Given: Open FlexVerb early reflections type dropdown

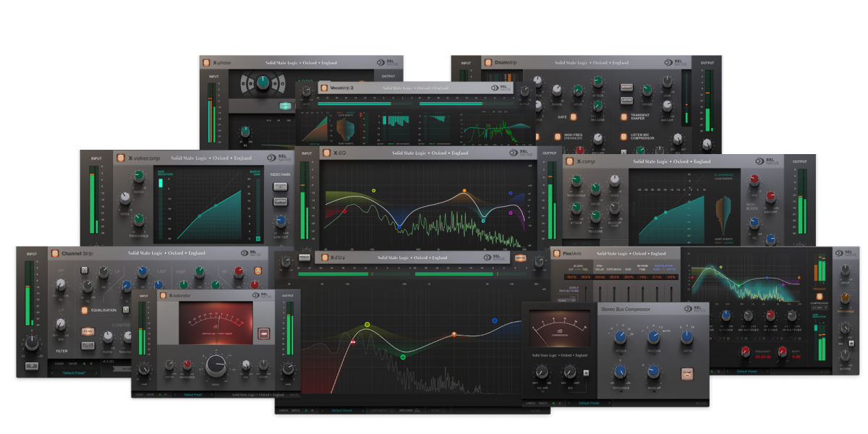Looking at the screenshot, I should 566,300.
